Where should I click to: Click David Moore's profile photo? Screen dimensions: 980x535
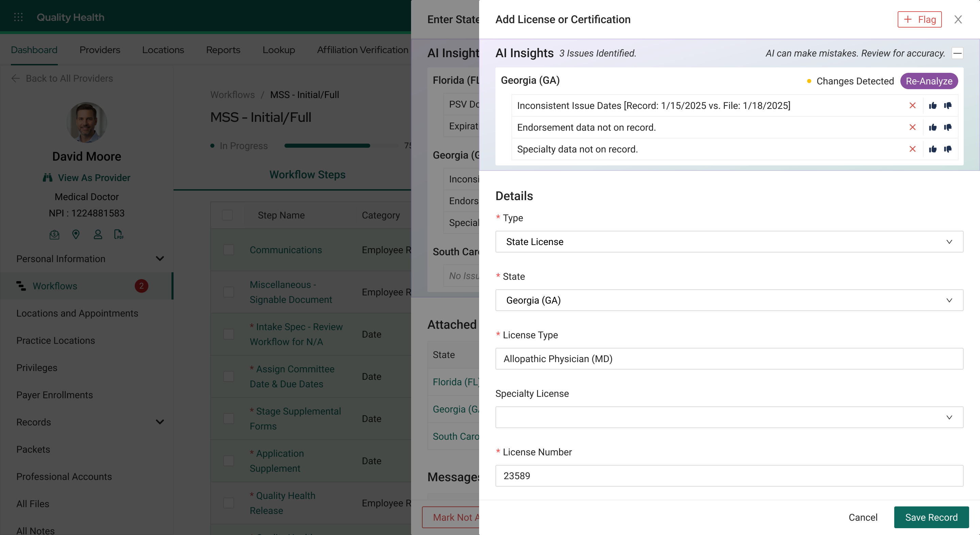[x=87, y=123]
